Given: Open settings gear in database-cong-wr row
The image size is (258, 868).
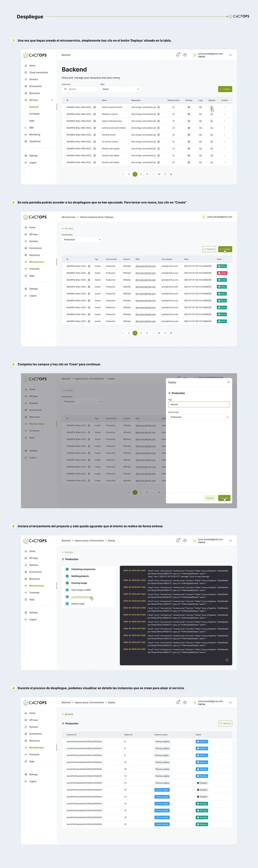Looking at the screenshot, I should coord(189,114).
